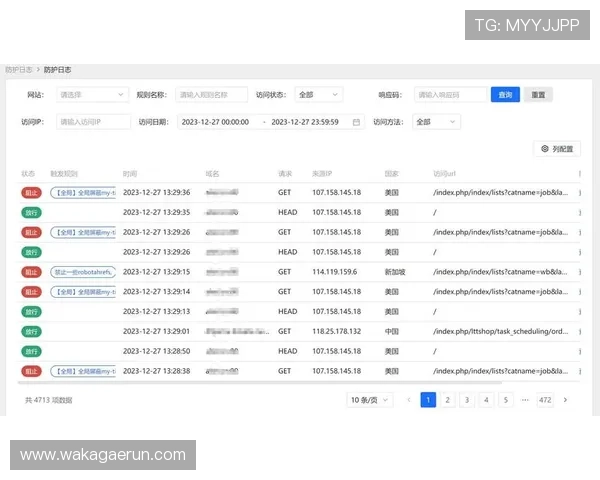Click the next page arrow
The height and width of the screenshot is (480, 600).
[x=565, y=400]
